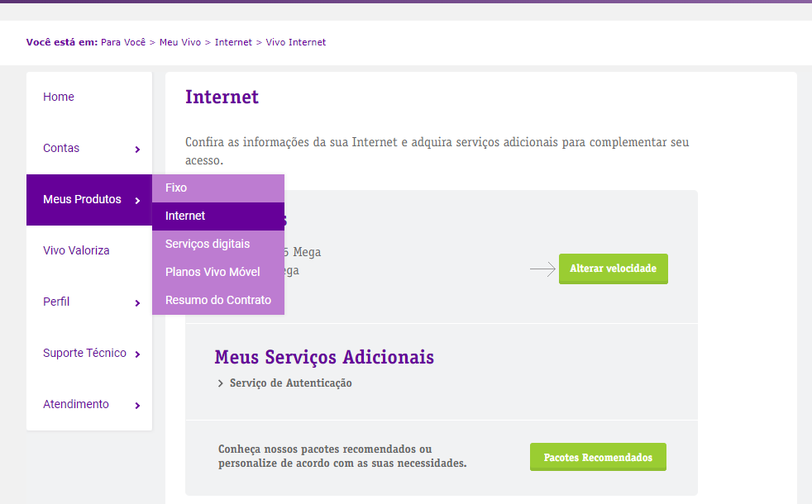Expand the Perfil sidebar chevron

point(138,303)
